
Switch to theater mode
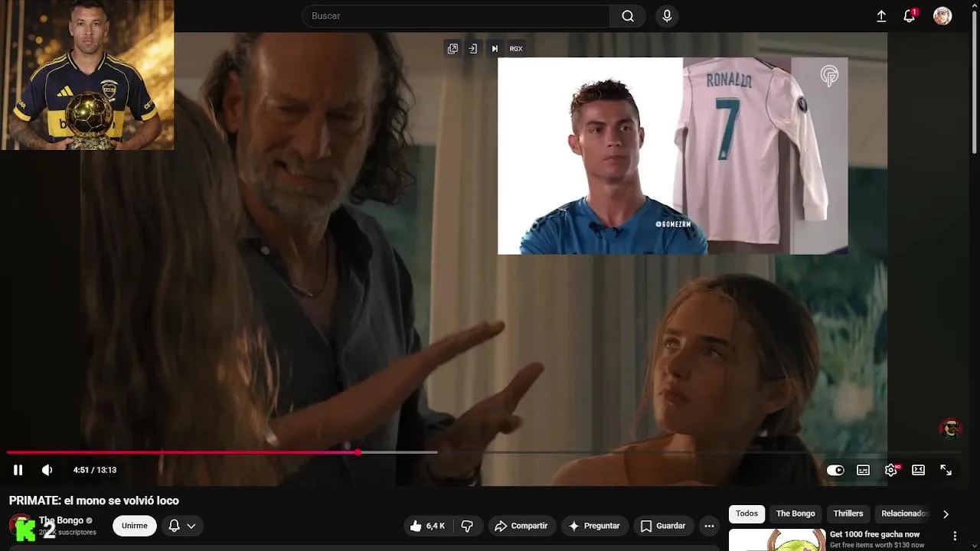918,470
